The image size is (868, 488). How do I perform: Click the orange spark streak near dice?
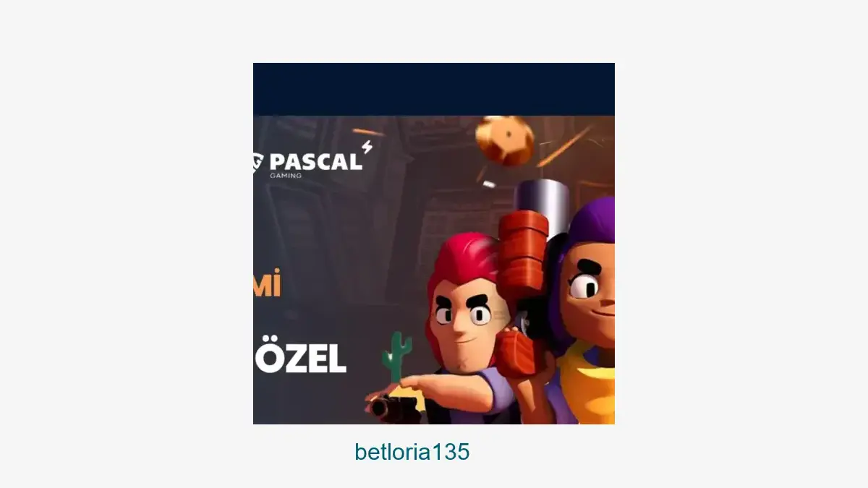click(x=565, y=147)
